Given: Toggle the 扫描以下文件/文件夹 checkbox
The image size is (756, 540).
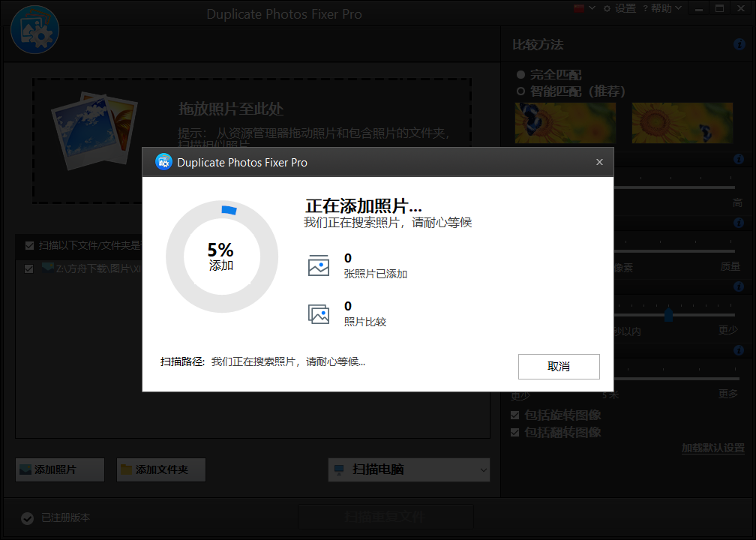Looking at the screenshot, I should coord(29,246).
